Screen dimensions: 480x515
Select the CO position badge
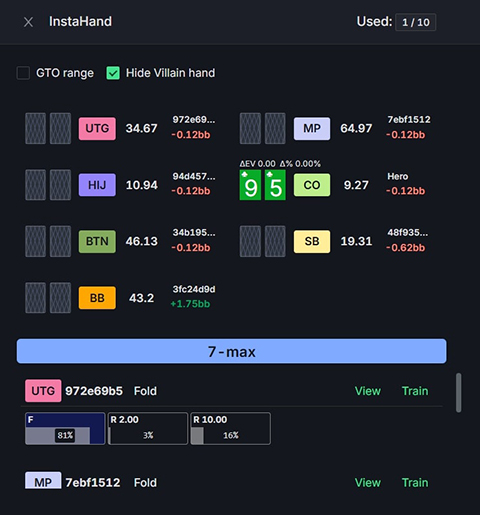(312, 185)
